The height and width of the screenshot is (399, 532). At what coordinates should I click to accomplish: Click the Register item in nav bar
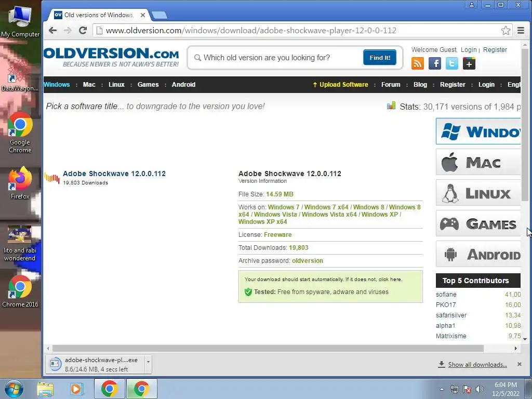(453, 85)
